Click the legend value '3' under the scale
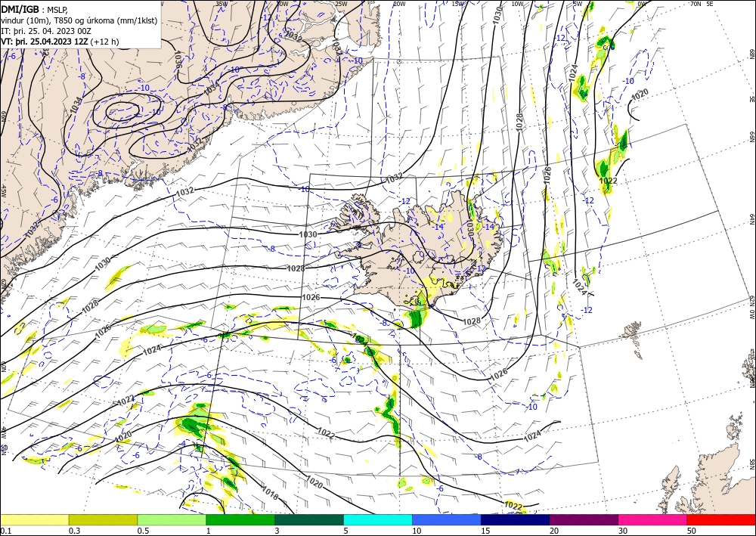 tap(277, 531)
